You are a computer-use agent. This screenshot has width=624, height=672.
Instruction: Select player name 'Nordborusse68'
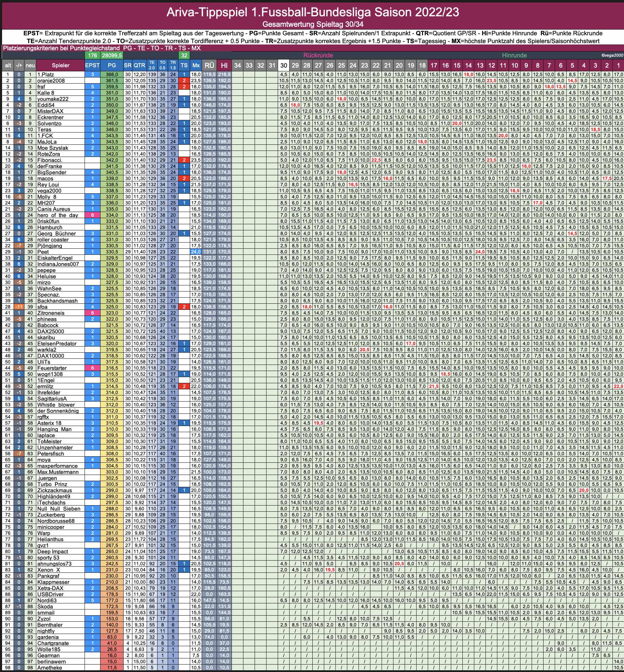(x=56, y=521)
